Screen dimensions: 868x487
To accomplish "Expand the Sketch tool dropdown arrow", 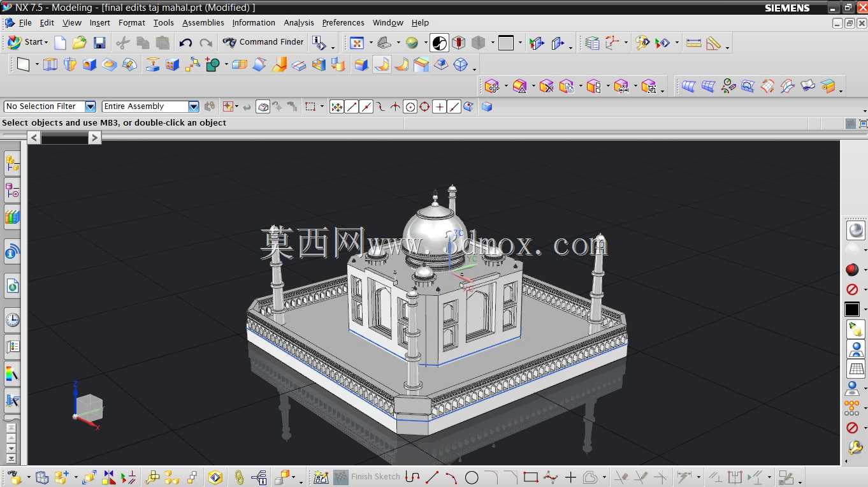I will click(x=37, y=65).
